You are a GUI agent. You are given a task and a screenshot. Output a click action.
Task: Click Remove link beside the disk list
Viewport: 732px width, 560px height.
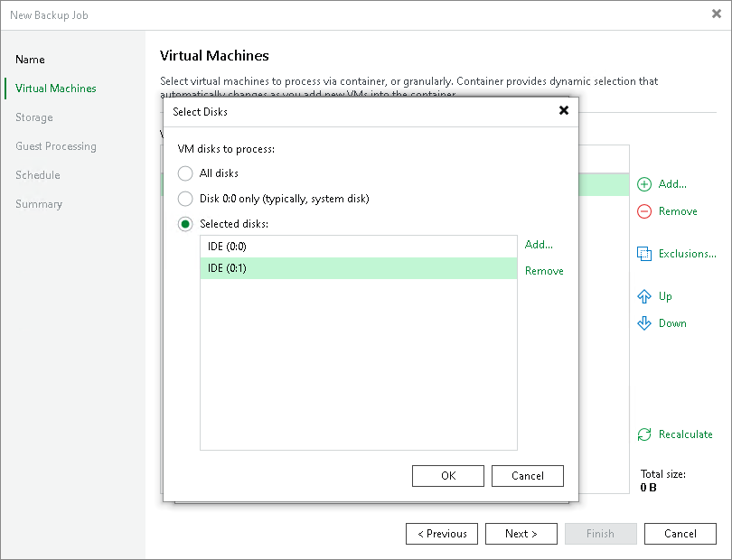[x=544, y=271]
